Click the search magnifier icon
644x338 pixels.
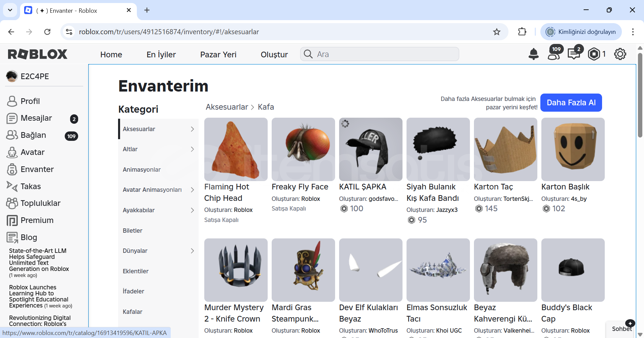pyautogui.click(x=308, y=54)
